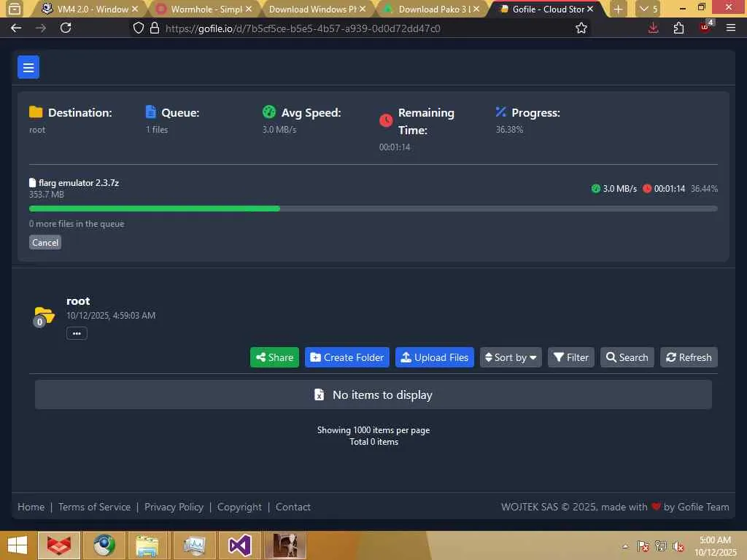Open File Explorer from the taskbar
The width and height of the screenshot is (747, 560).
point(147,545)
